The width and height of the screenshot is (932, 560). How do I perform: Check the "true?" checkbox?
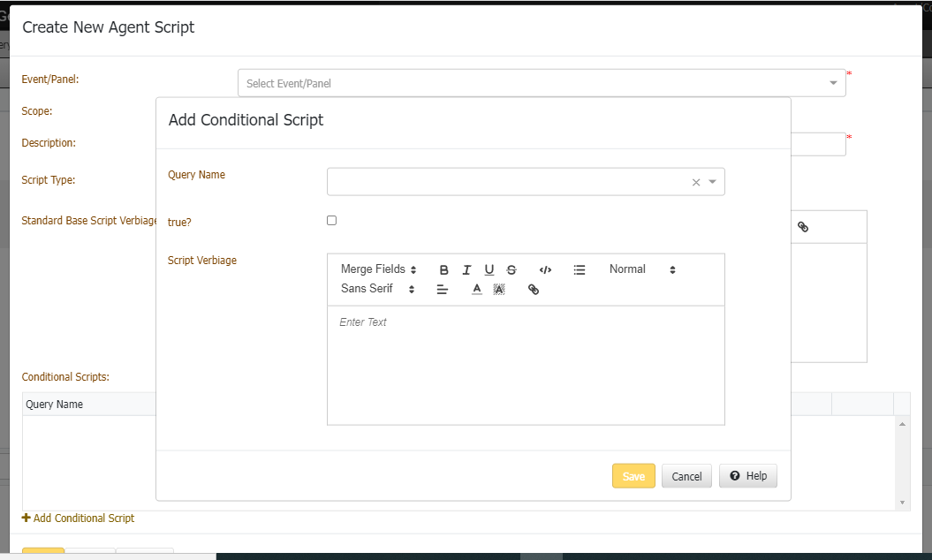click(x=332, y=221)
